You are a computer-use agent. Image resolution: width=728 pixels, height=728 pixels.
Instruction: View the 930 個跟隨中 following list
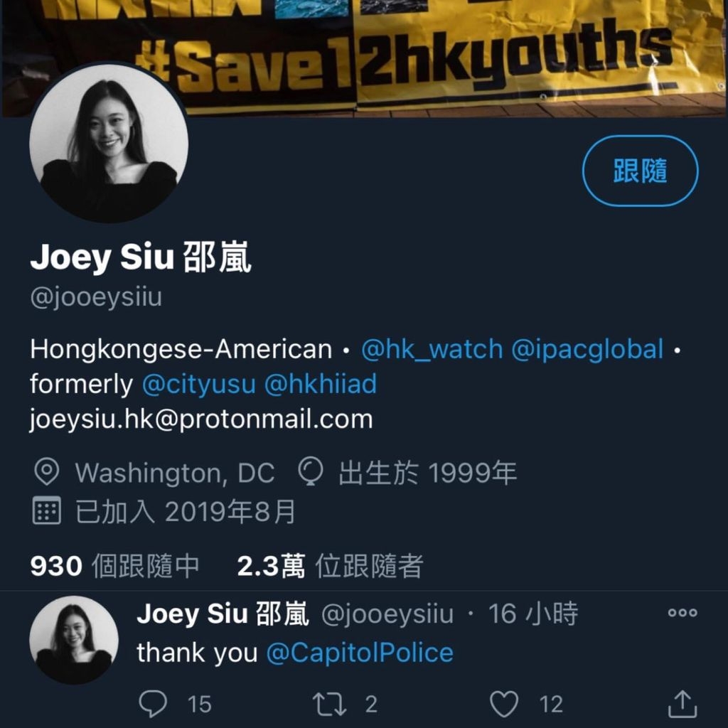114,566
